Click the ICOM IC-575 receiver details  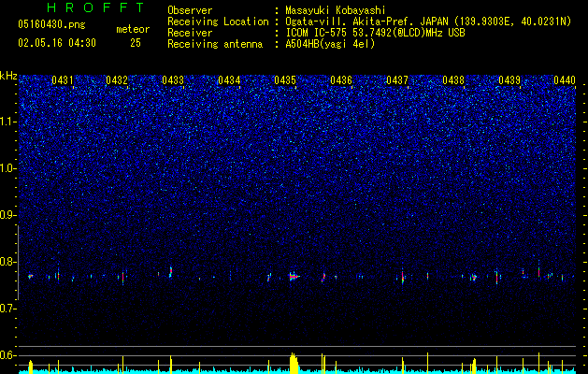click(375, 33)
